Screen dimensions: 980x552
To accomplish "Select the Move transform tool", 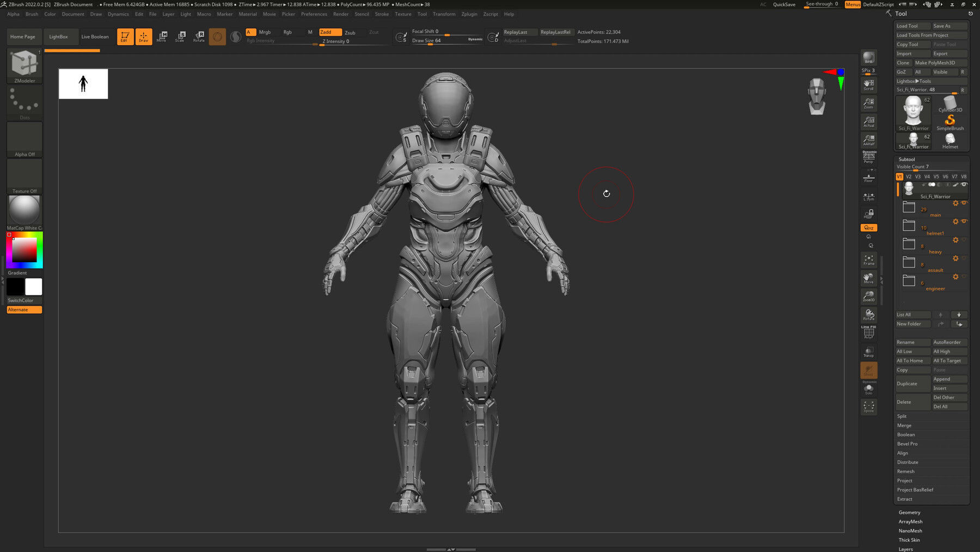I will click(x=162, y=37).
